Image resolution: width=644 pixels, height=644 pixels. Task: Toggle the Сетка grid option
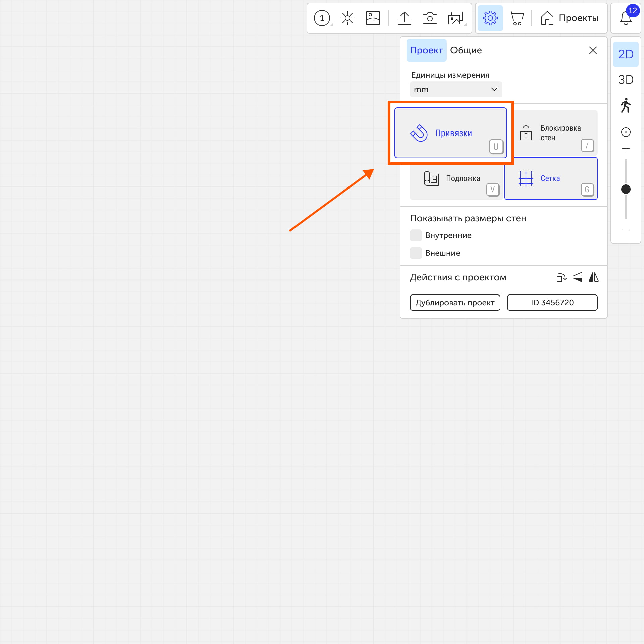point(551,178)
